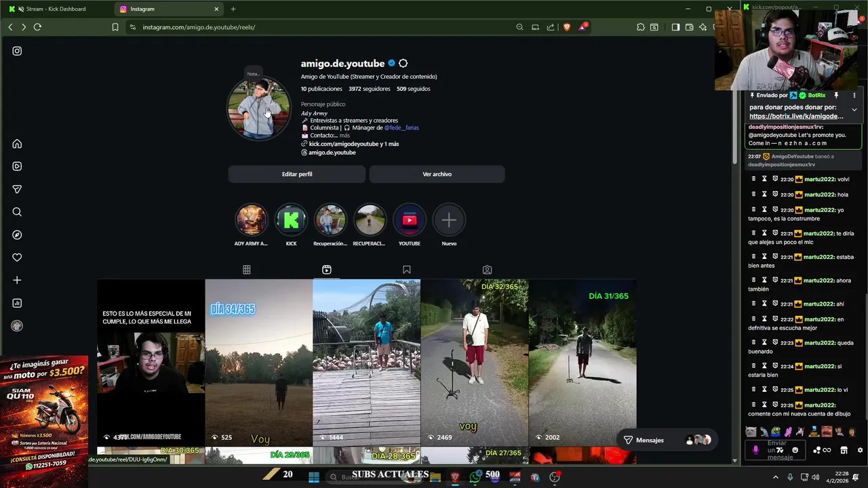
Task: Open profile options gear beside username
Action: pyautogui.click(x=403, y=63)
